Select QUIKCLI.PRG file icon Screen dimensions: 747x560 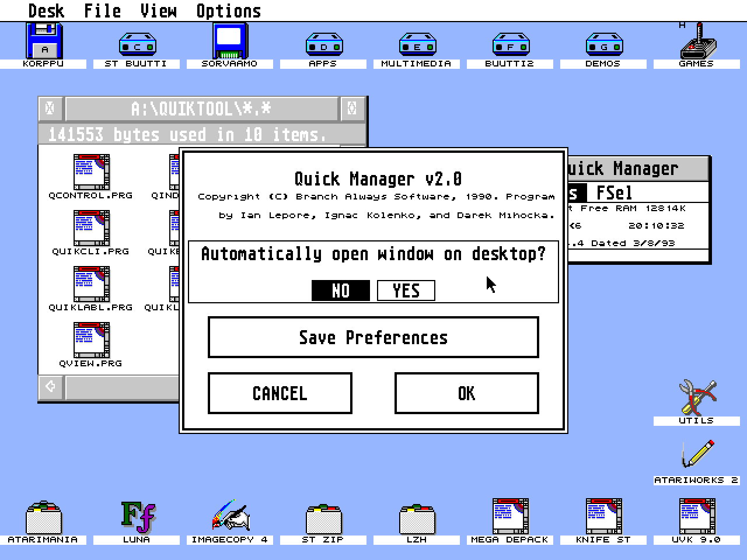pyautogui.click(x=92, y=228)
